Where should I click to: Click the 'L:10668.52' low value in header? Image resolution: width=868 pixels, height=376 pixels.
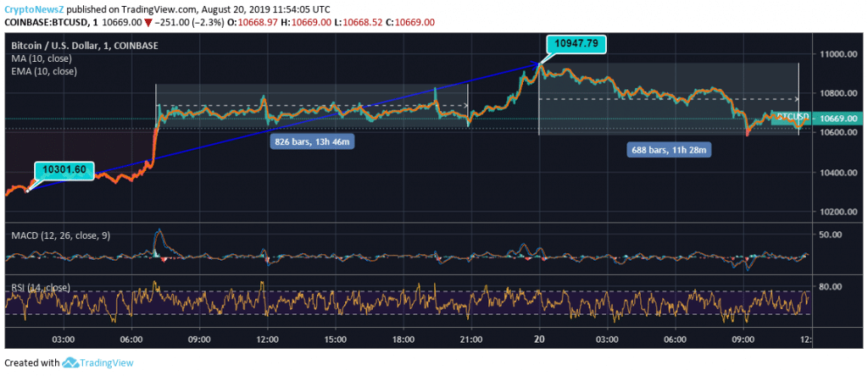click(x=359, y=22)
